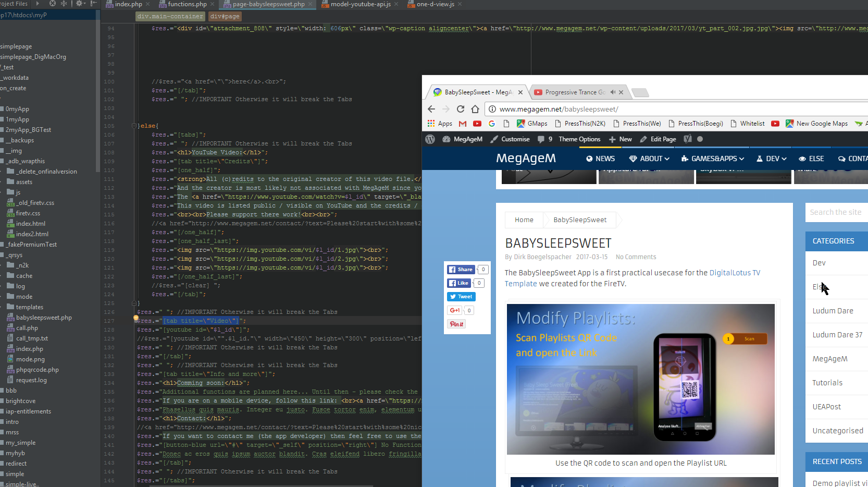Viewport: 868px width, 487px height.
Task: Expand the GAMES&APPS menu
Action: point(713,159)
